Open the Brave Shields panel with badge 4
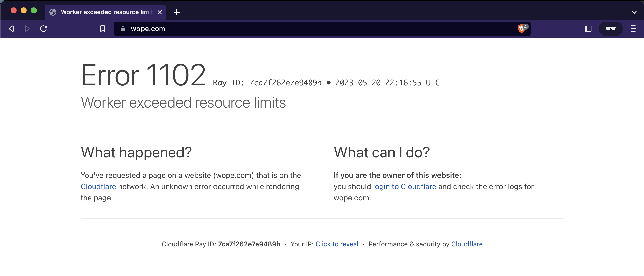 pyautogui.click(x=521, y=29)
